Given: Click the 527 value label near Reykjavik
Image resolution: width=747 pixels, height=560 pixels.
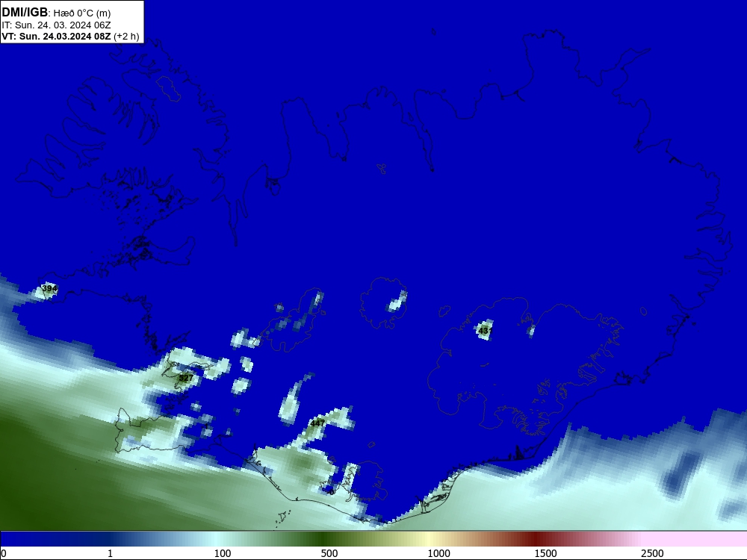Looking at the screenshot, I should coord(186,378).
